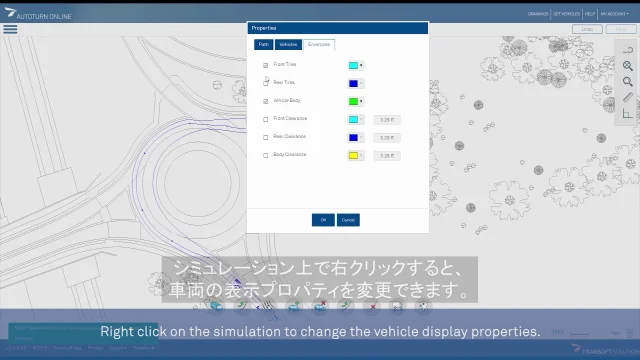Click Cancel in the Properties dialog

pyautogui.click(x=348, y=220)
